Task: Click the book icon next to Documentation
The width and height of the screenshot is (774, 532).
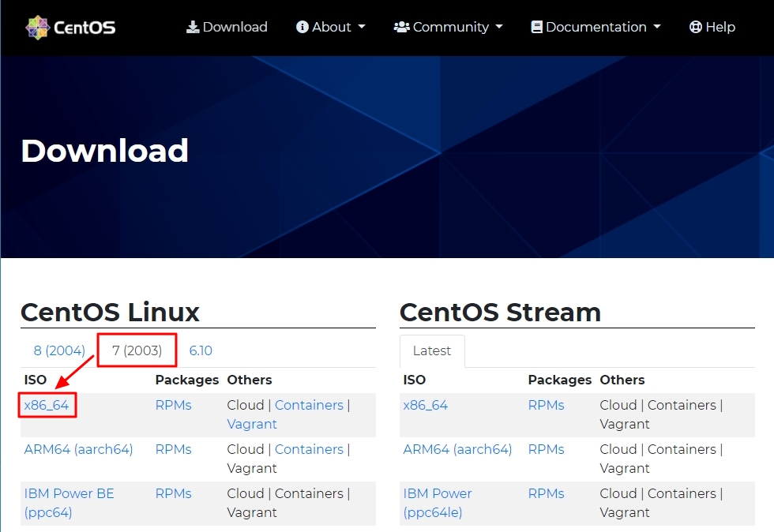Action: point(536,26)
